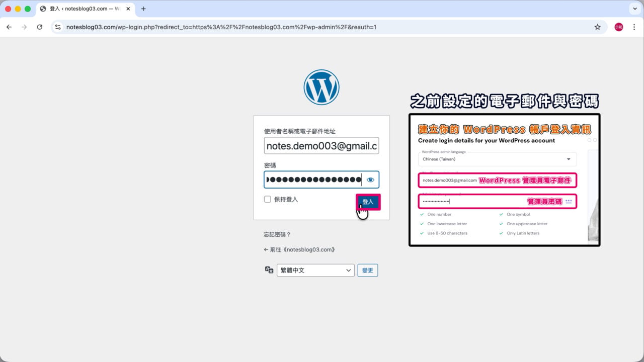The height and width of the screenshot is (362, 644).
Task: Click 'Only Latin letters' requirement text
Action: click(x=523, y=233)
